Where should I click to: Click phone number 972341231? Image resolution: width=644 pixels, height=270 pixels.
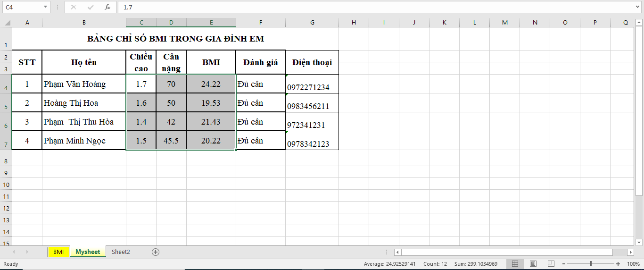coord(312,122)
